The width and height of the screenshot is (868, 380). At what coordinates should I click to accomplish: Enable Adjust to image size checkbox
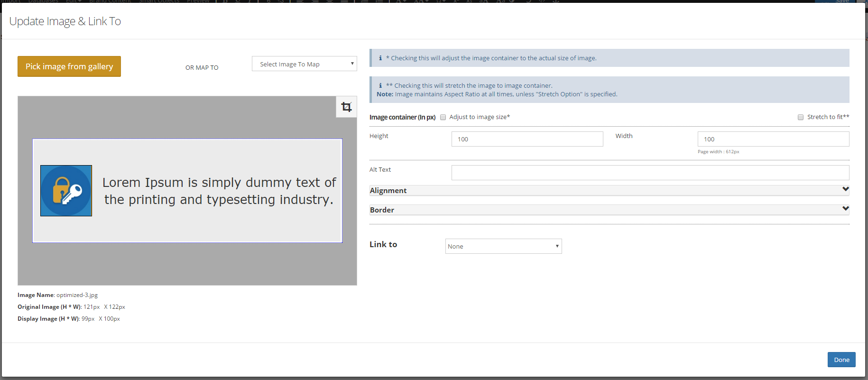pos(443,117)
